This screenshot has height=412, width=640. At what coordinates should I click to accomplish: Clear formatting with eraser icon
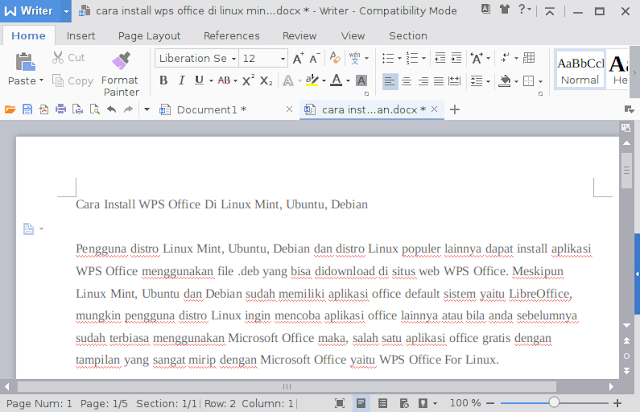click(335, 58)
